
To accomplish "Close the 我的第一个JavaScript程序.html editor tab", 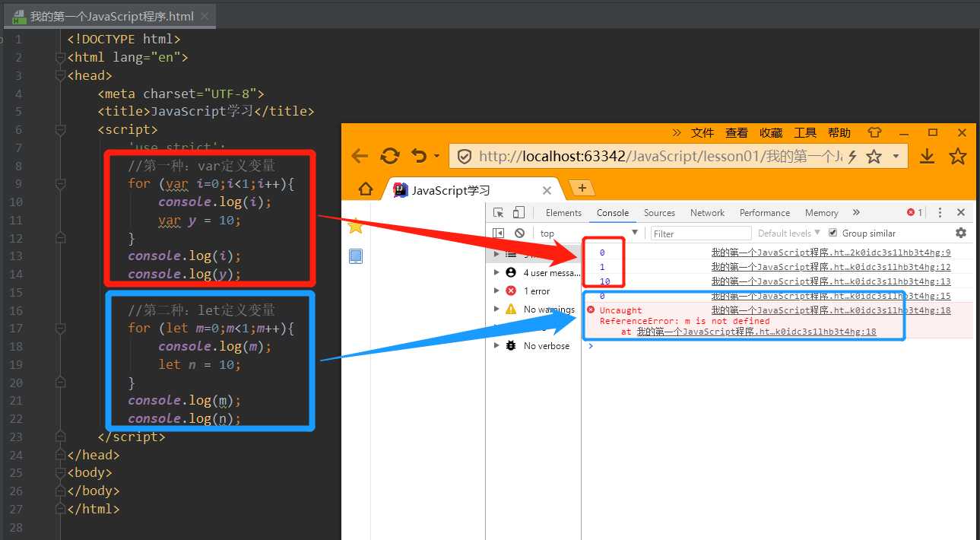I will pos(205,16).
